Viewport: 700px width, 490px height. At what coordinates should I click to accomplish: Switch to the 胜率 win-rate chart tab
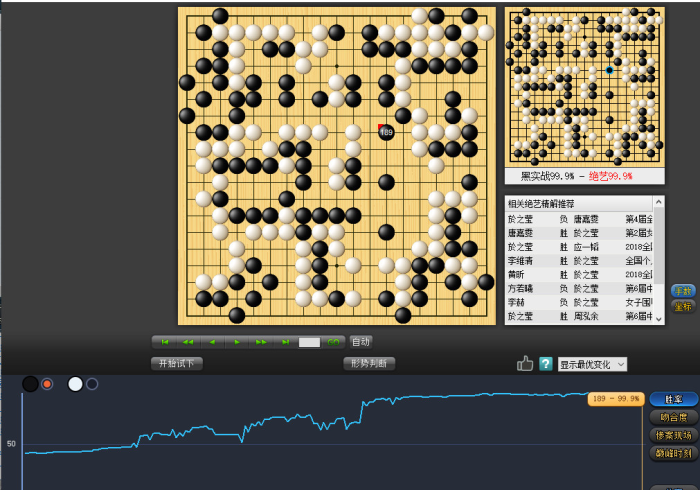674,399
